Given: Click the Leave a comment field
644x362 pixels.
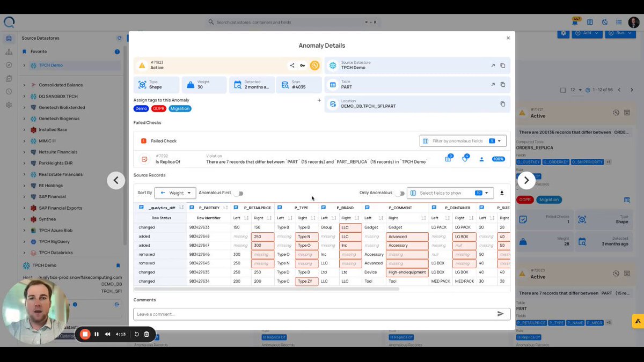Looking at the screenshot, I should coord(314,314).
